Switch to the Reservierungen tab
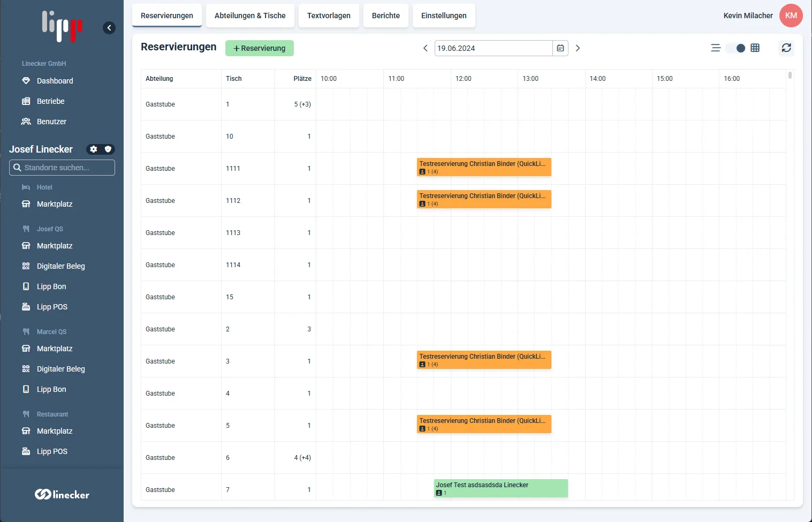 (x=167, y=16)
